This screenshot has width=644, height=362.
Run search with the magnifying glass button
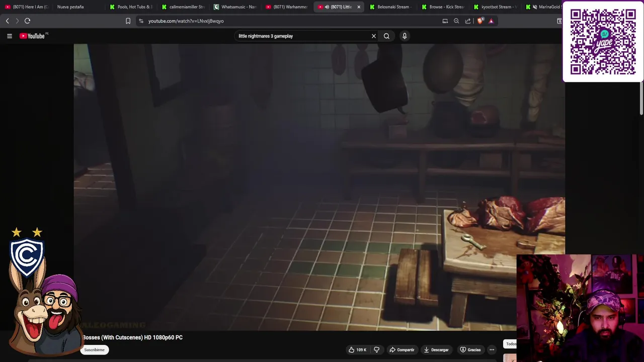[x=386, y=36]
